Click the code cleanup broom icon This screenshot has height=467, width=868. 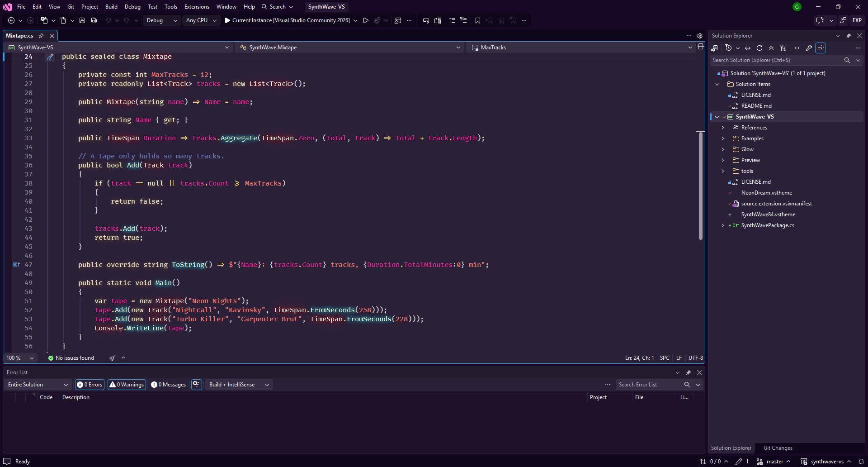113,358
